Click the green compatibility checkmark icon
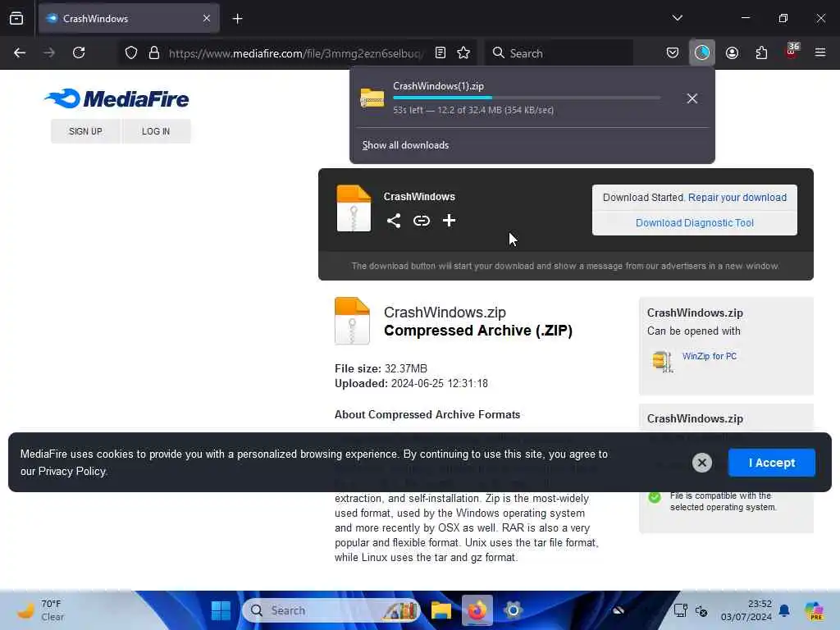The width and height of the screenshot is (840, 630). pos(655,497)
